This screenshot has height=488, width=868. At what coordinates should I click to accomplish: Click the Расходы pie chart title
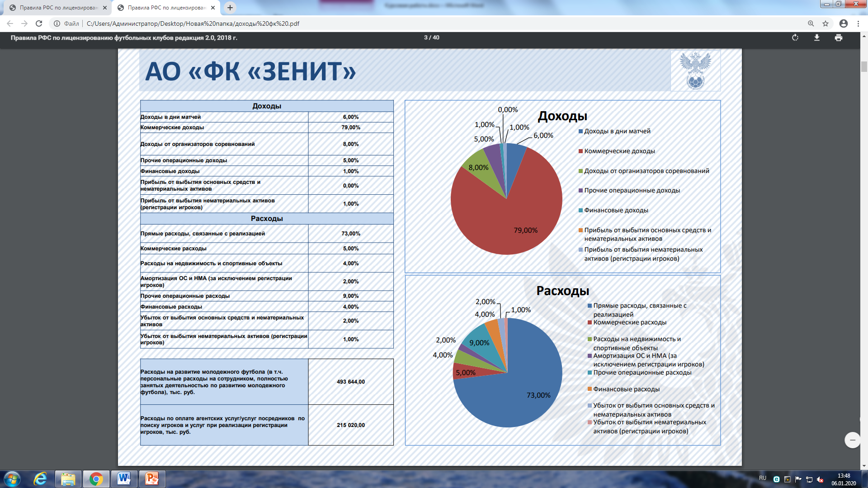point(563,291)
